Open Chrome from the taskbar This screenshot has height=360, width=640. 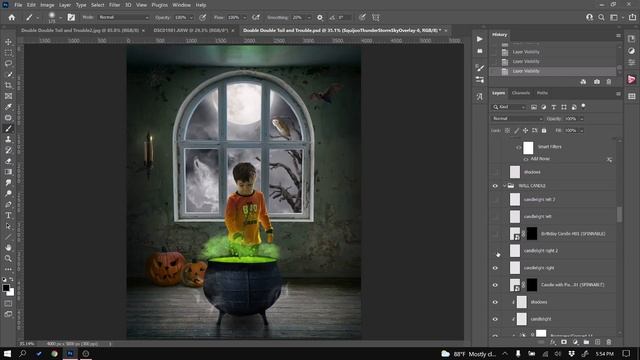54,353
